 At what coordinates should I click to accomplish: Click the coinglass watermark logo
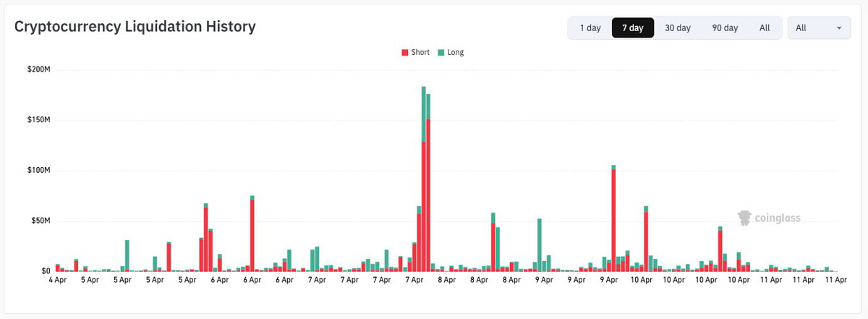[x=768, y=217]
